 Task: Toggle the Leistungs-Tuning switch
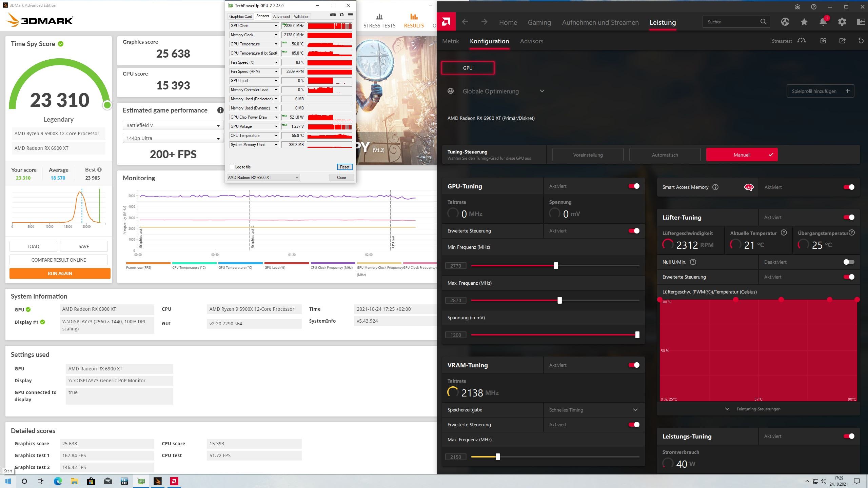coord(849,436)
